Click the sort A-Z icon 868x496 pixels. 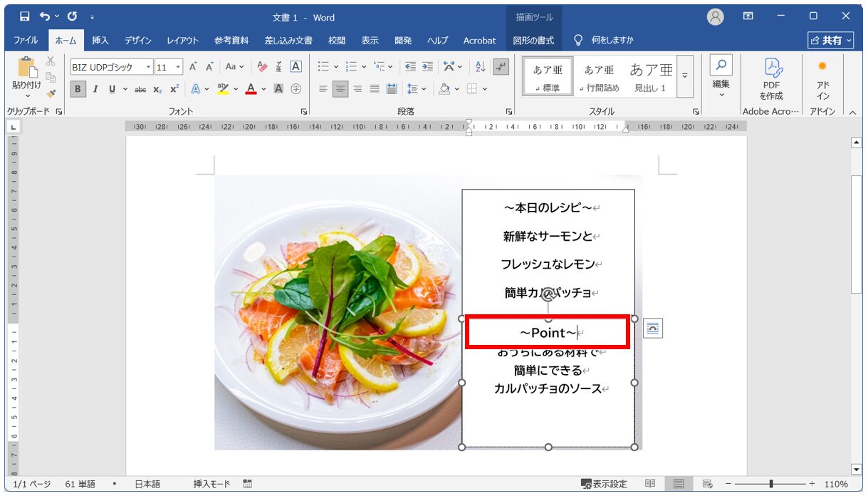click(x=480, y=67)
